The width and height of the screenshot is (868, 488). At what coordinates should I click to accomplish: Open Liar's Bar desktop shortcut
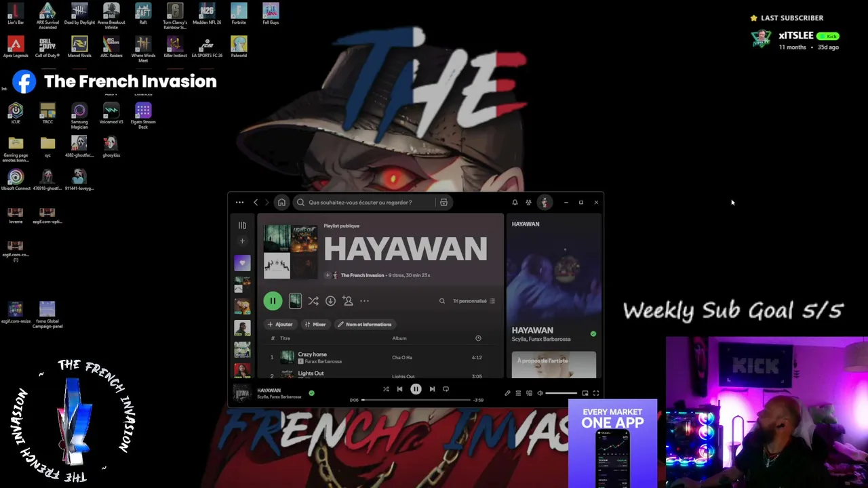[16, 14]
